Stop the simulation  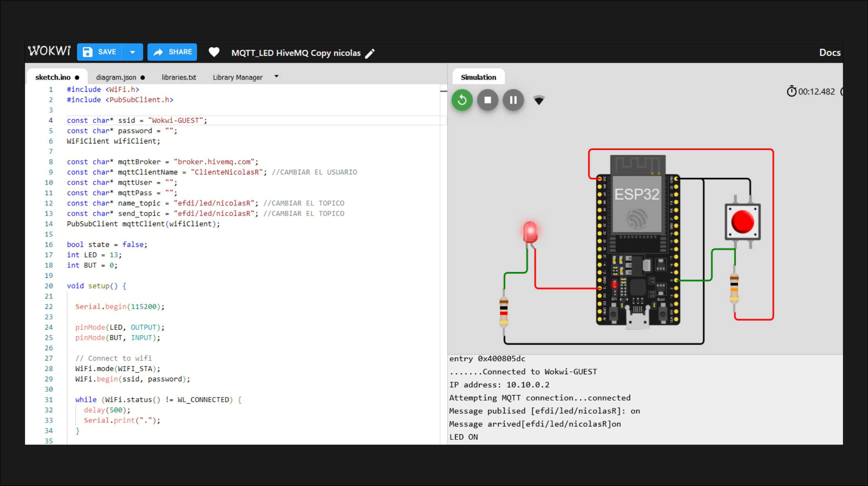tap(487, 100)
